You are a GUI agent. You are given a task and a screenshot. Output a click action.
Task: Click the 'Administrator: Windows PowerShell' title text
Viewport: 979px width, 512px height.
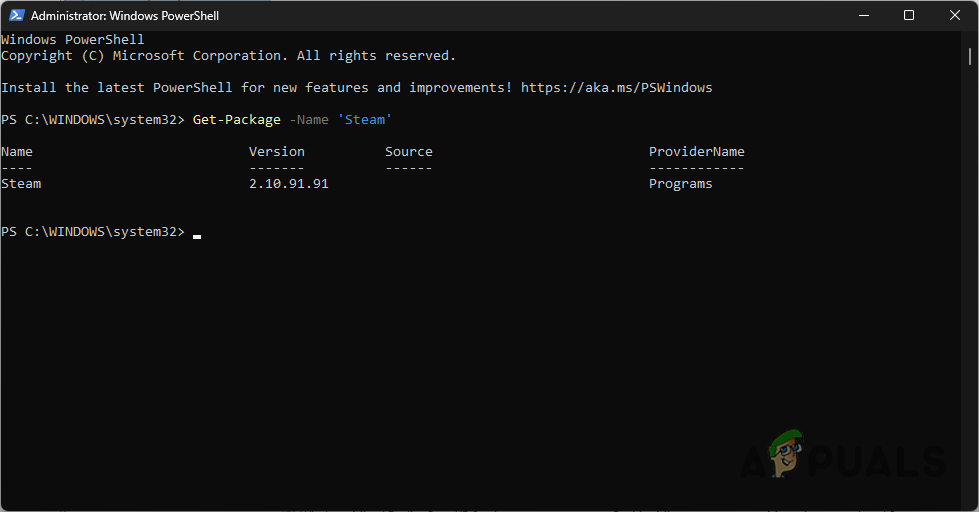125,16
